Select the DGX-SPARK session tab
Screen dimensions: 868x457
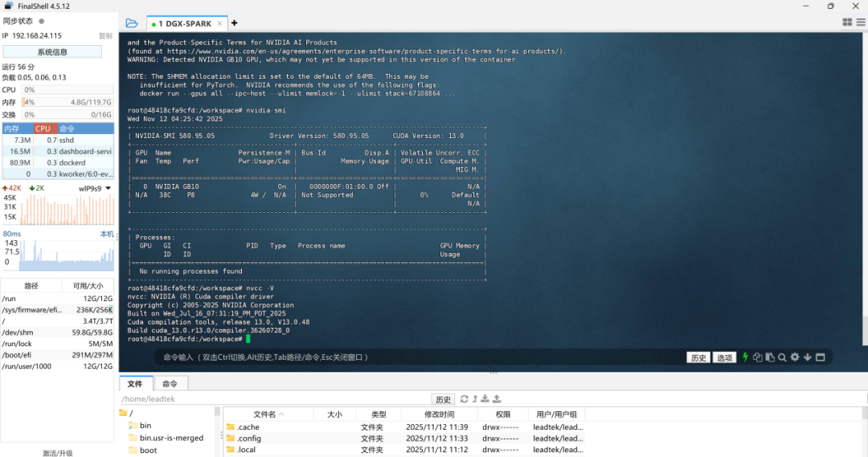pyautogui.click(x=185, y=24)
